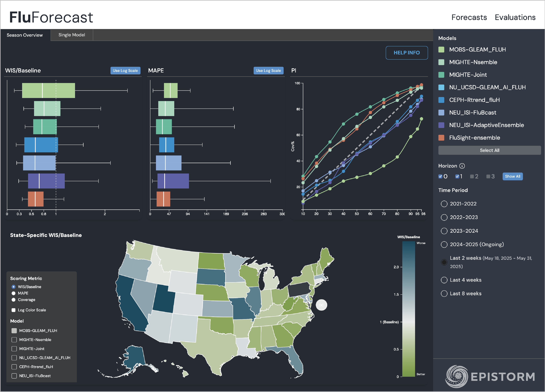545x392 pixels.
Task: Open the Evaluations page
Action: (x=515, y=17)
